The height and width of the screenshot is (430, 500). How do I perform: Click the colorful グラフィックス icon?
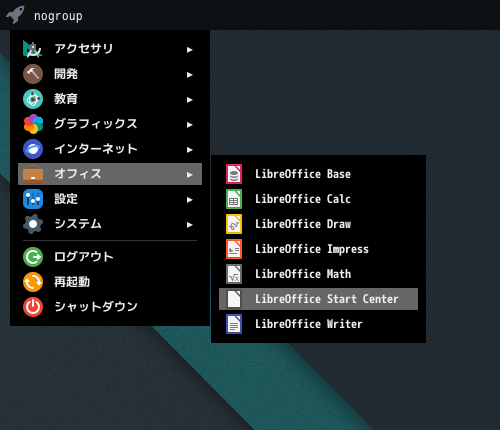[33, 124]
